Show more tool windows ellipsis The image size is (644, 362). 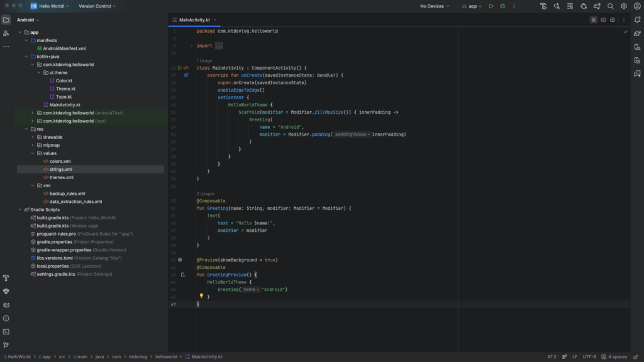6,47
